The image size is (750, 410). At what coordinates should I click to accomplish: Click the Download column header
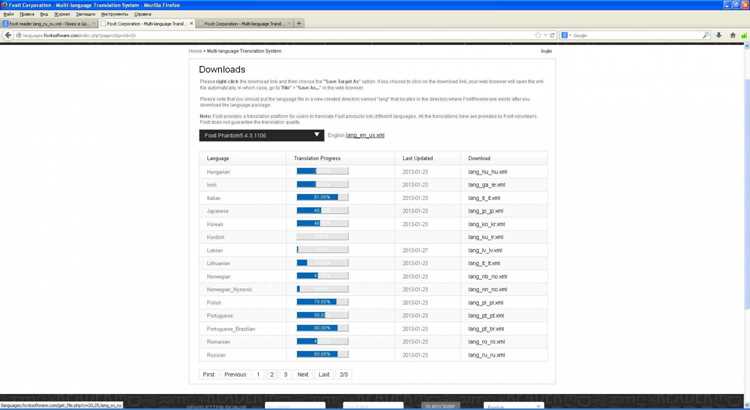(x=479, y=158)
